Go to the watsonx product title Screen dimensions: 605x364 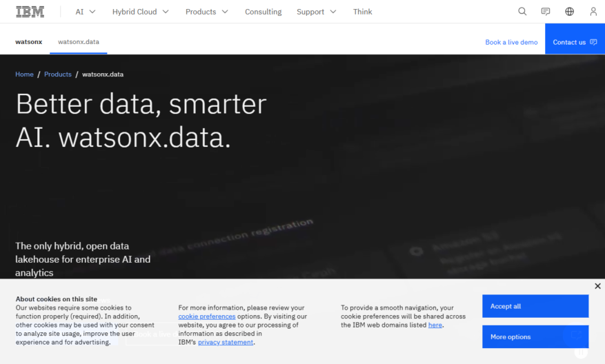(x=28, y=41)
